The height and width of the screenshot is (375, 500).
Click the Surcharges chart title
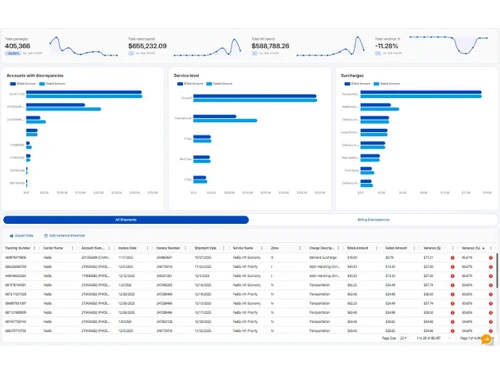tap(352, 76)
